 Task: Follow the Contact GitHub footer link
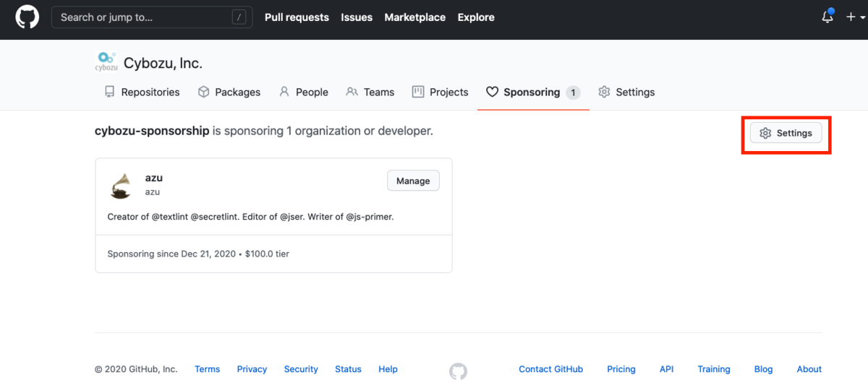pos(550,369)
